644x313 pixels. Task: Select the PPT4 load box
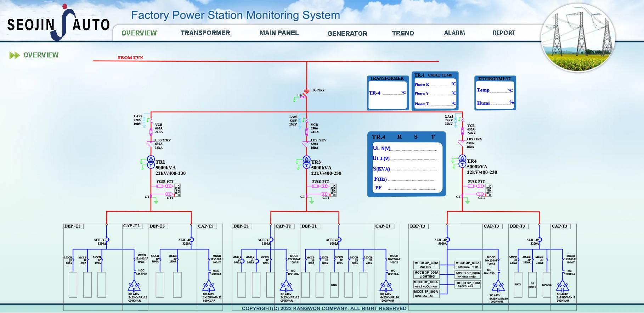coord(518,285)
